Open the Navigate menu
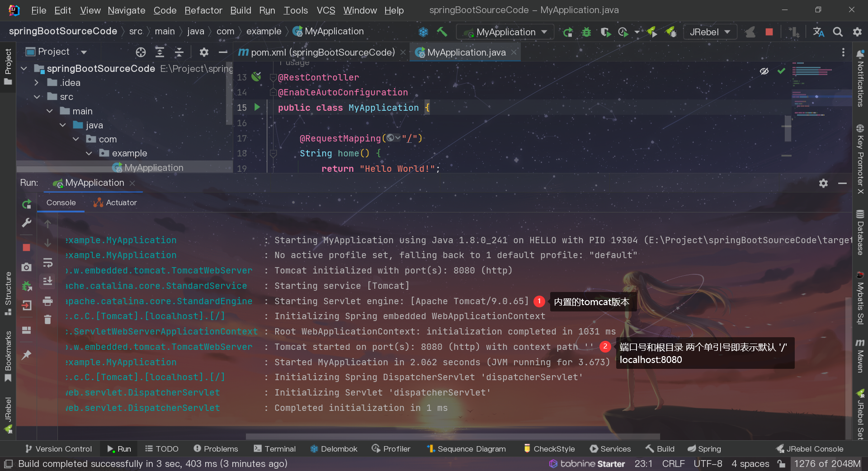 click(x=126, y=10)
